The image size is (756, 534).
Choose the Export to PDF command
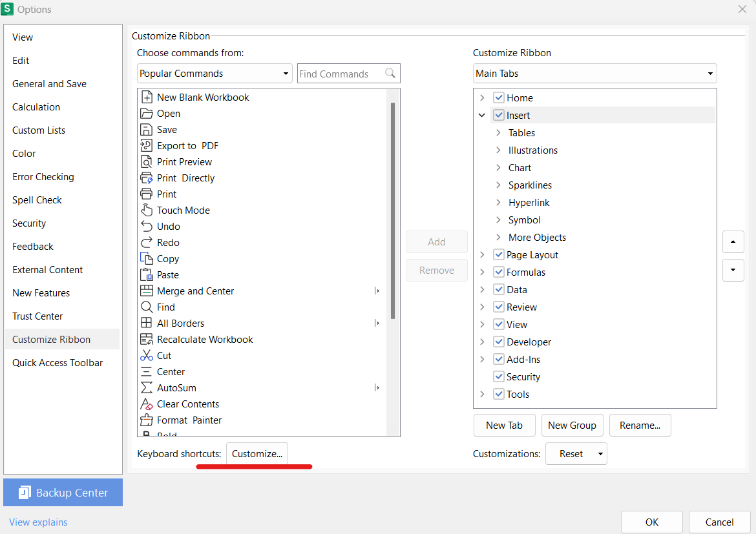coord(187,145)
